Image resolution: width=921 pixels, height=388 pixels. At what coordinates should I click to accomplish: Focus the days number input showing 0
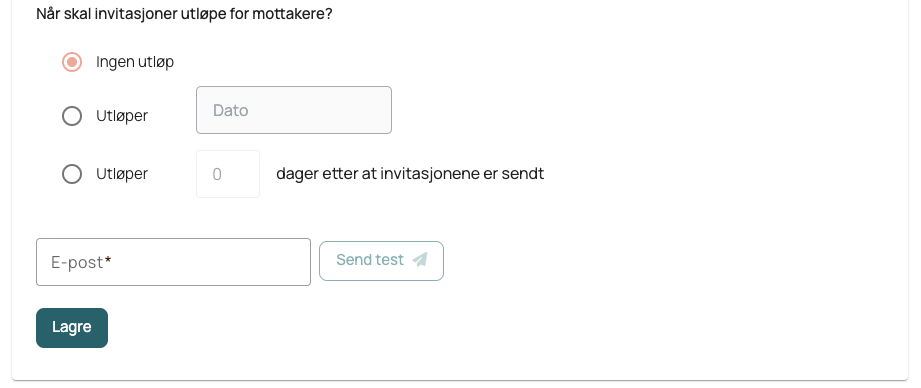point(228,174)
